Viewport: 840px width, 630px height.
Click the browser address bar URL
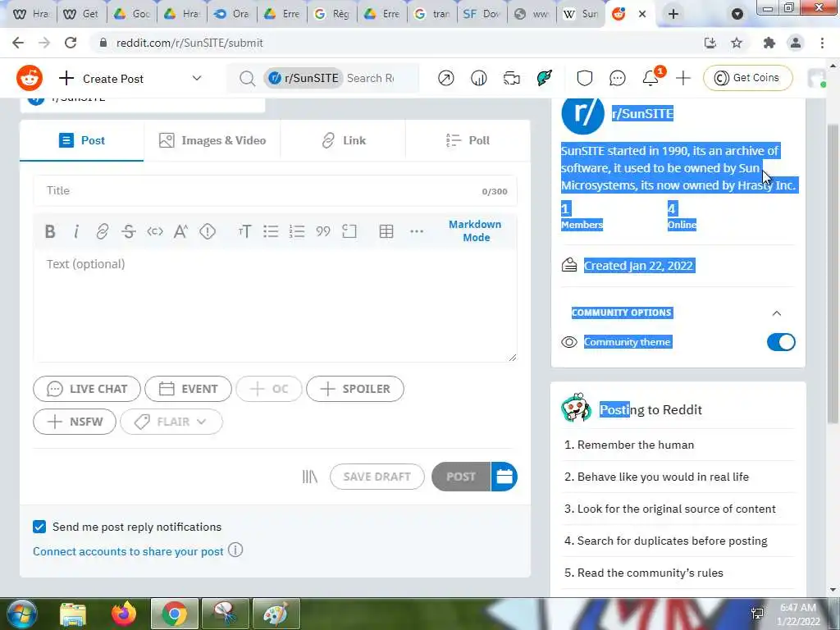189,43
